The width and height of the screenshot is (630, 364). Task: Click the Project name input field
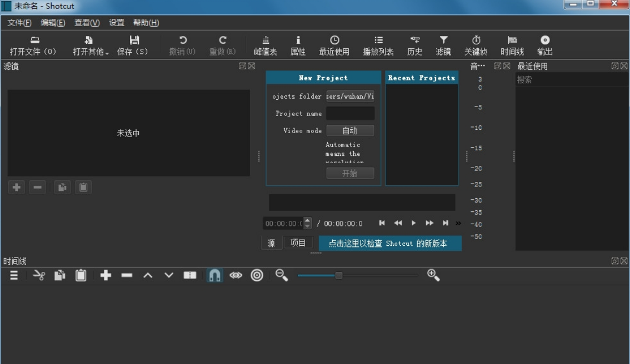350,114
